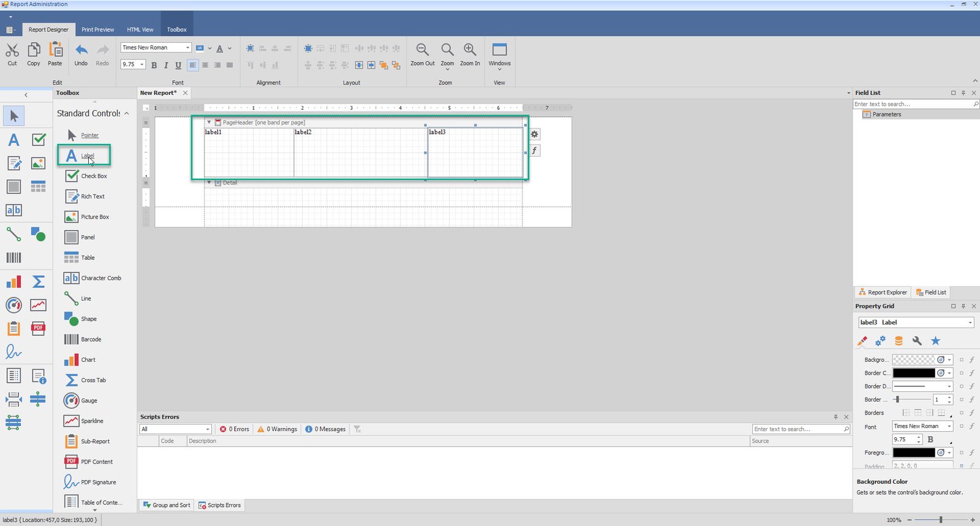Click the Undo arrow icon
This screenshot has width=980, height=526.
(x=81, y=50)
